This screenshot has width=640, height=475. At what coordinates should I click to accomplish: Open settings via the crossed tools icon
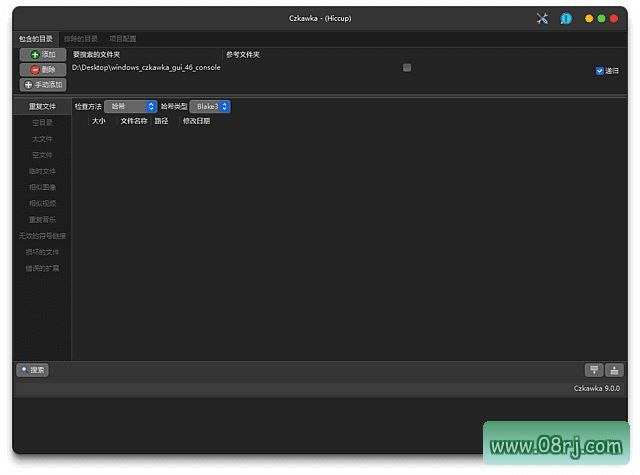click(x=542, y=18)
